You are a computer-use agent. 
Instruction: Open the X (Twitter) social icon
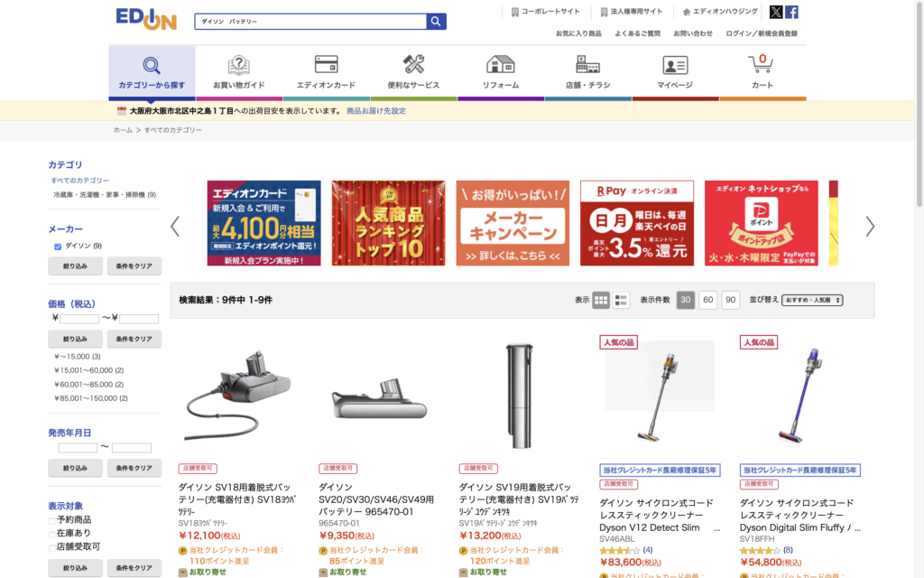tap(776, 12)
